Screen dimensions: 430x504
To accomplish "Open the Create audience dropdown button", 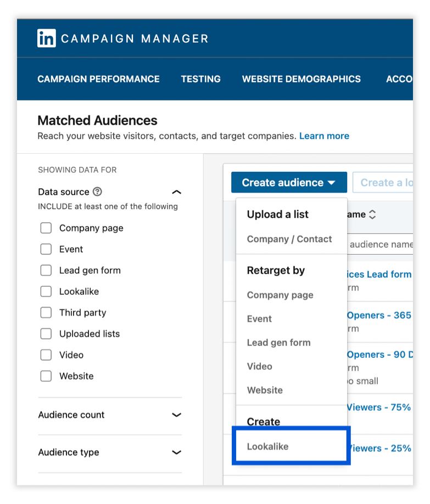I will coord(289,183).
